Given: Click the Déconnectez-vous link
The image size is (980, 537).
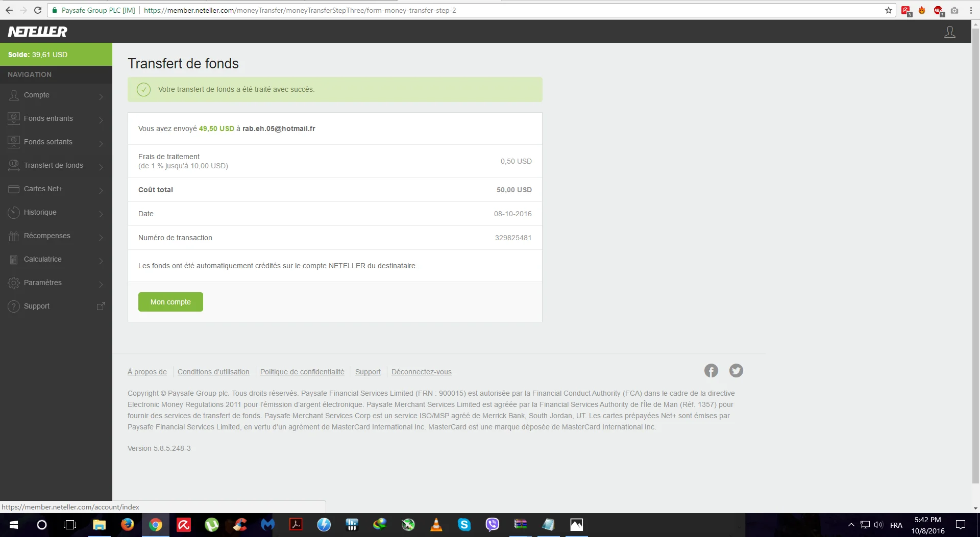Looking at the screenshot, I should pos(421,372).
